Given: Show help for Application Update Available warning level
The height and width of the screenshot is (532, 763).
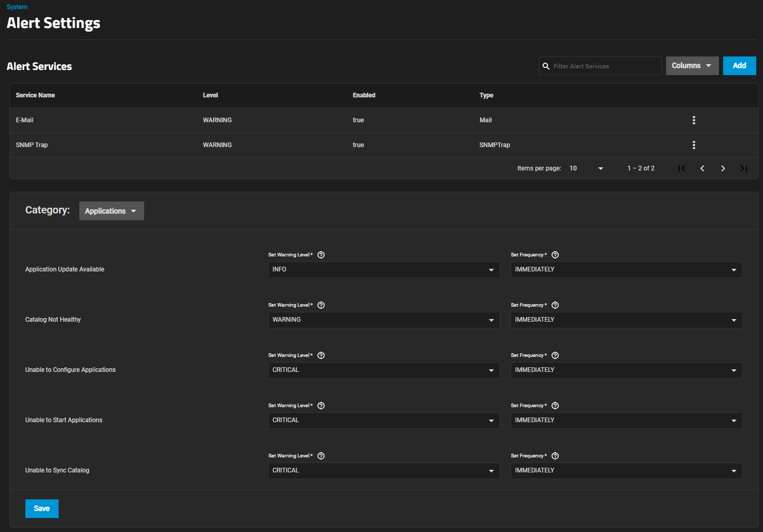Looking at the screenshot, I should point(321,255).
